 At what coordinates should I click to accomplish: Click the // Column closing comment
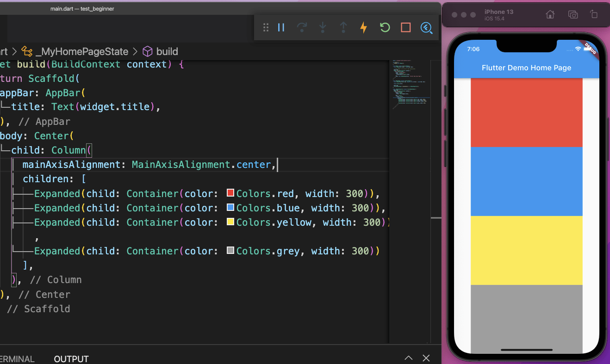coord(56,280)
